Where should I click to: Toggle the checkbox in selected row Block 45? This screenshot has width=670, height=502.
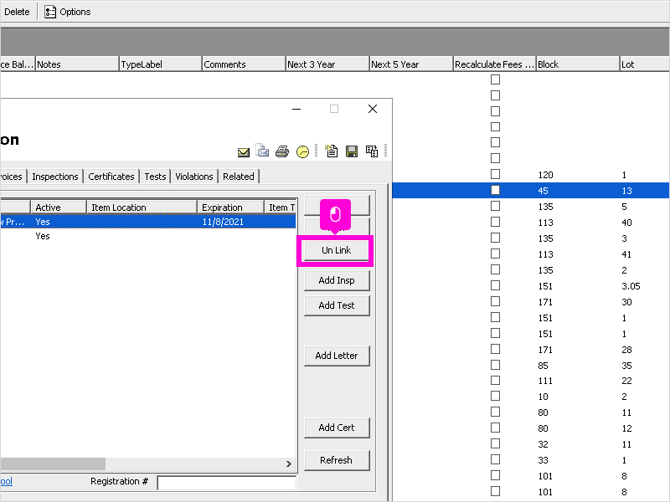point(495,190)
